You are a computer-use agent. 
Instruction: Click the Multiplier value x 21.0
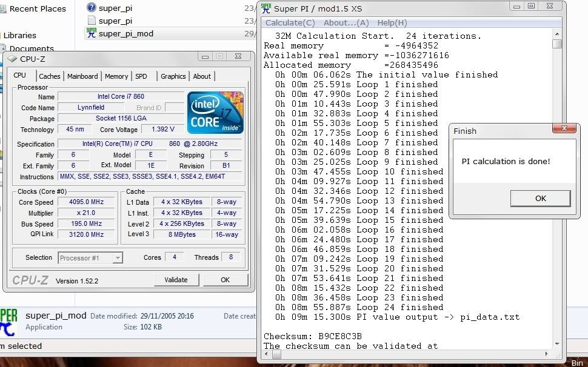[86, 213]
